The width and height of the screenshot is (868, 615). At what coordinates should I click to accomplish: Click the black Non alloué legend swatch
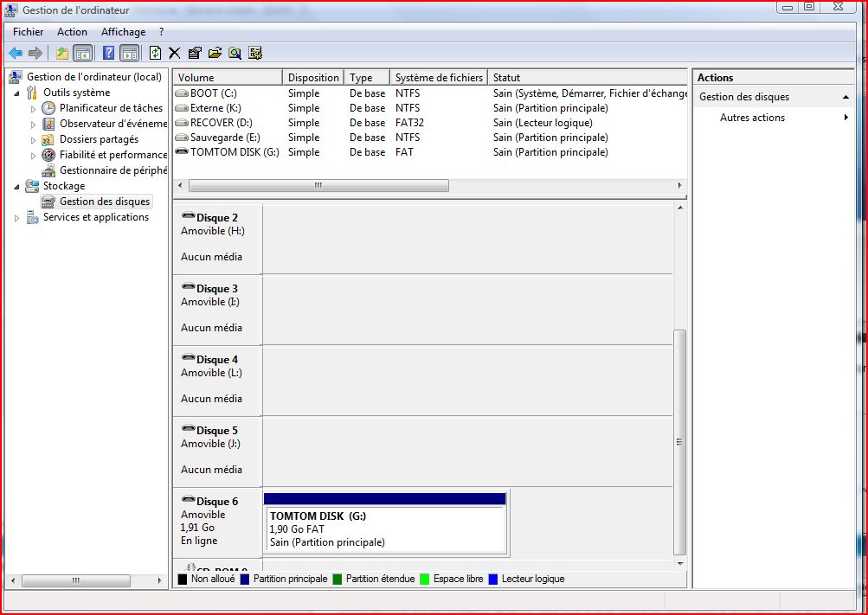[182, 579]
